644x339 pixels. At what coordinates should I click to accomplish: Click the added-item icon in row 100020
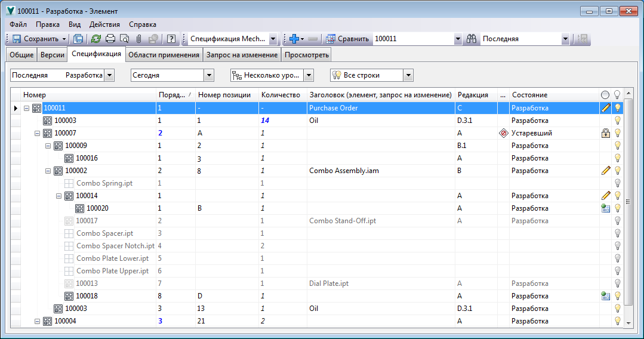(x=605, y=208)
